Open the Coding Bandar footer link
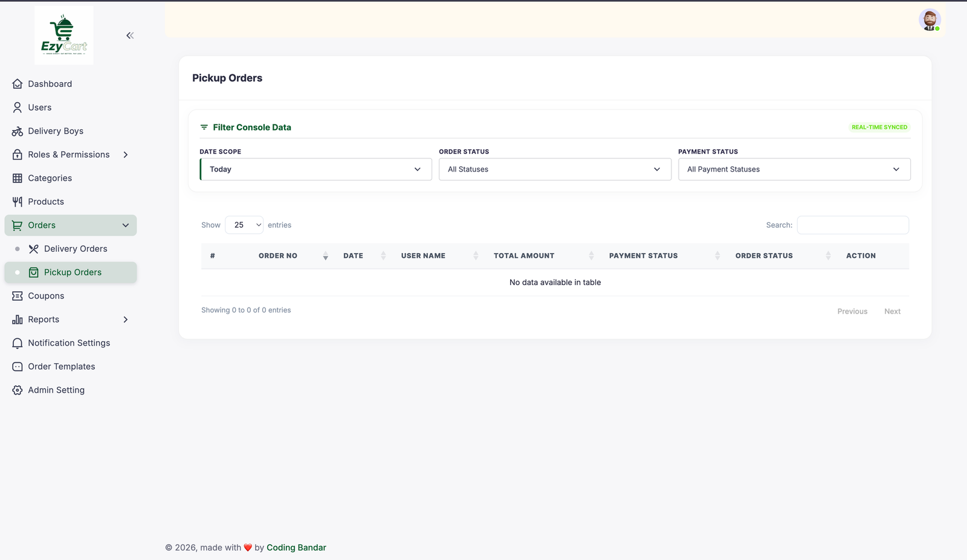 coord(296,548)
